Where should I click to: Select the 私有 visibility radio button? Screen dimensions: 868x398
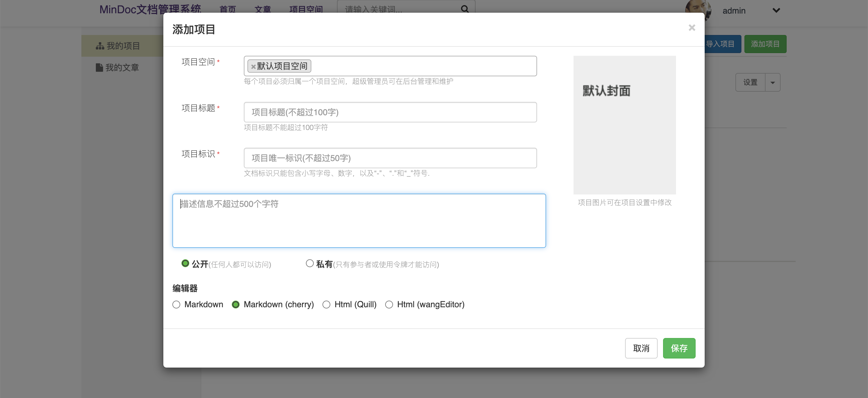pos(309,263)
